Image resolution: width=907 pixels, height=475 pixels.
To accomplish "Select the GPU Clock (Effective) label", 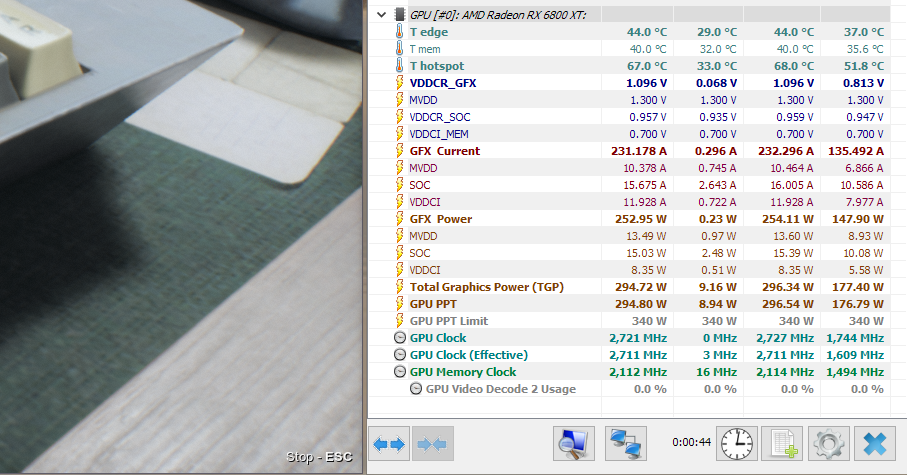I will click(469, 355).
